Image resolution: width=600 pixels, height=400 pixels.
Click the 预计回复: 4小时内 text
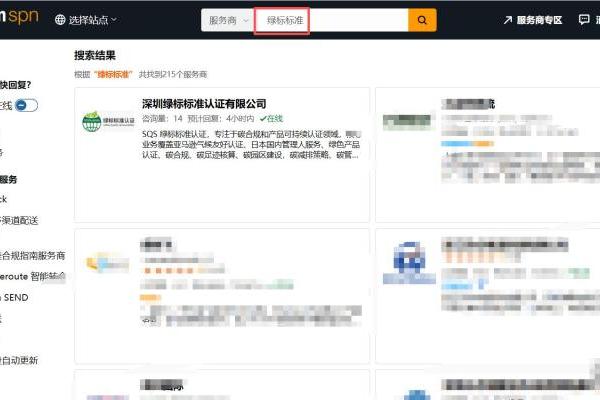(221, 119)
